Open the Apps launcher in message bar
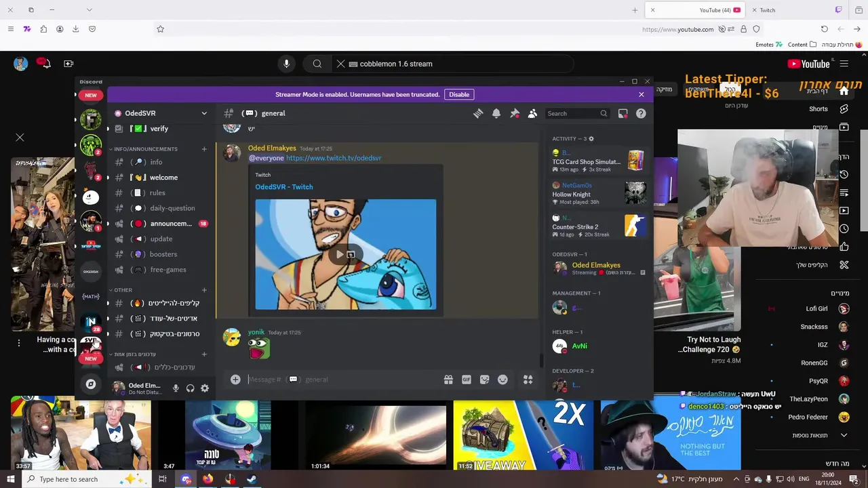The height and width of the screenshot is (488, 868). coord(528,380)
